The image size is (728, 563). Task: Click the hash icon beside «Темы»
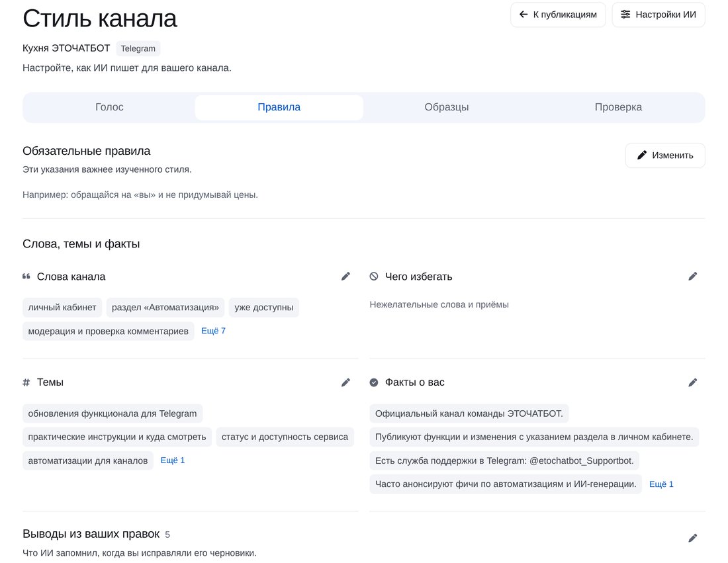tap(26, 382)
